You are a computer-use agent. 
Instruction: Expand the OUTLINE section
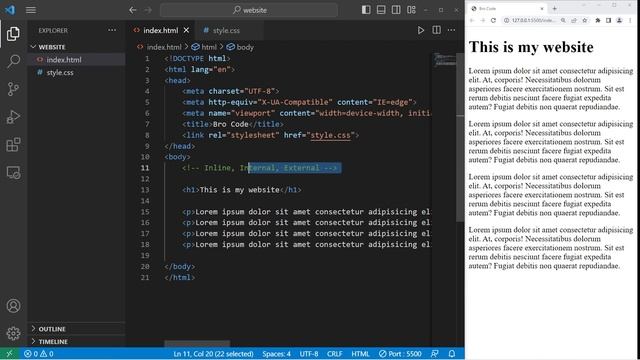click(x=76, y=329)
